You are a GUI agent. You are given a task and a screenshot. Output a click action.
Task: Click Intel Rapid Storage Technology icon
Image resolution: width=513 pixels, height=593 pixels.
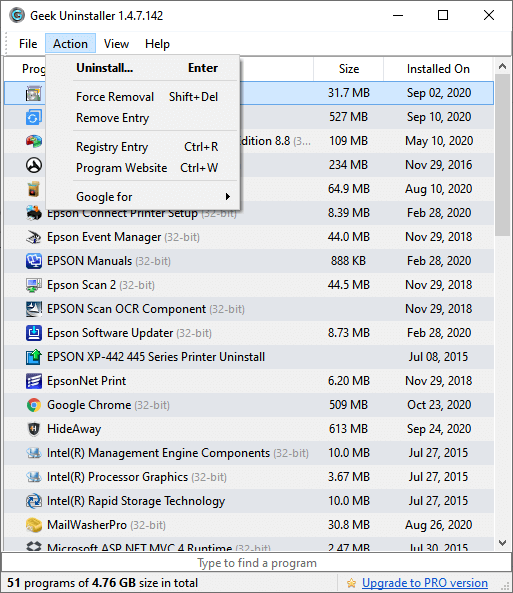[x=34, y=501]
